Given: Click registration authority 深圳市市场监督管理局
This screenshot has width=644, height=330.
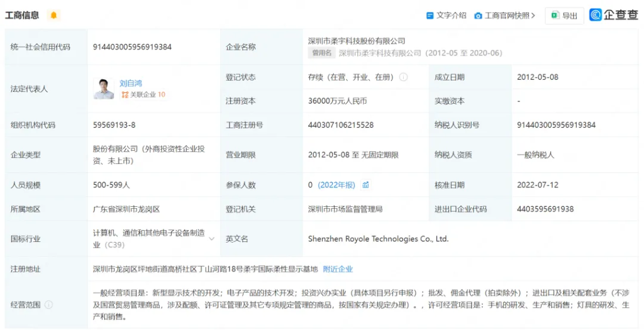Looking at the screenshot, I should (x=345, y=209).
